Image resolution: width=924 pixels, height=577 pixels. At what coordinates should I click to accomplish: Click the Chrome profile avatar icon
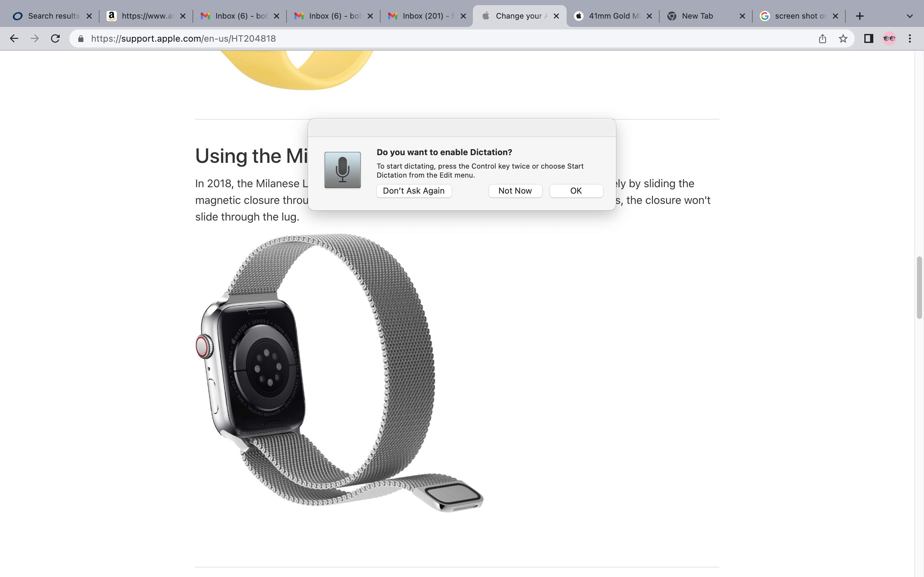(x=889, y=38)
